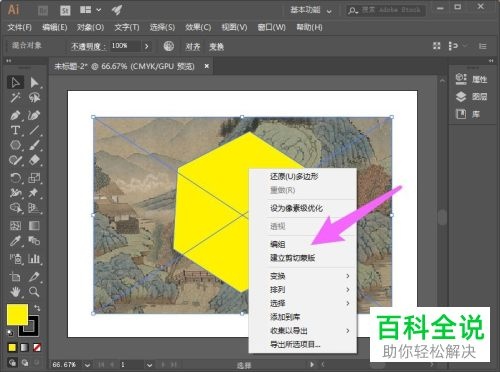This screenshot has height=372, width=500.
Task: Expand the 变换 submenu
Action: 303,276
